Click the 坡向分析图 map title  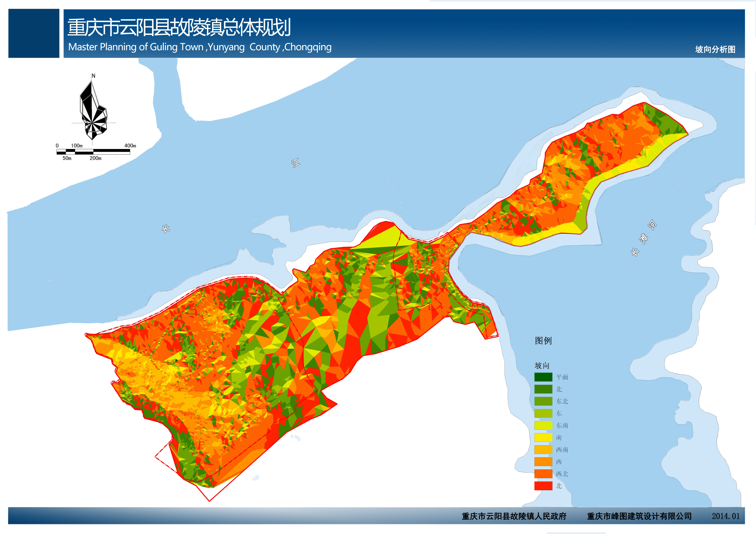click(715, 49)
